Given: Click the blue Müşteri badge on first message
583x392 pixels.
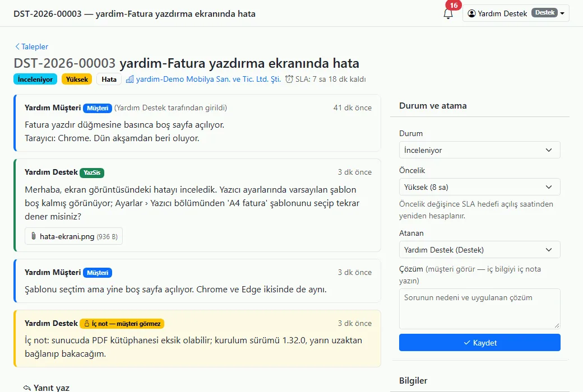Looking at the screenshot, I should coord(98,108).
